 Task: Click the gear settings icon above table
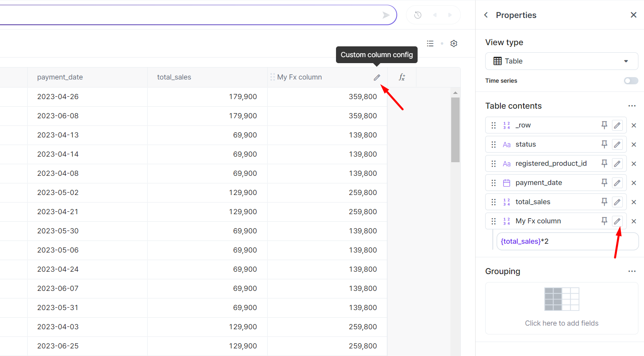(x=454, y=44)
